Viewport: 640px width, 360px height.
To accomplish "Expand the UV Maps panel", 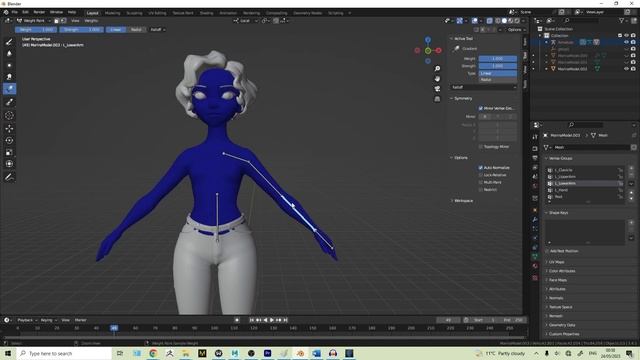I will (x=556, y=262).
